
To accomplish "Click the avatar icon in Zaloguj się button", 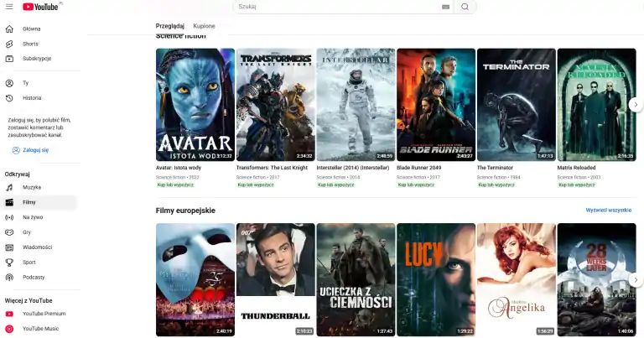I will point(16,150).
